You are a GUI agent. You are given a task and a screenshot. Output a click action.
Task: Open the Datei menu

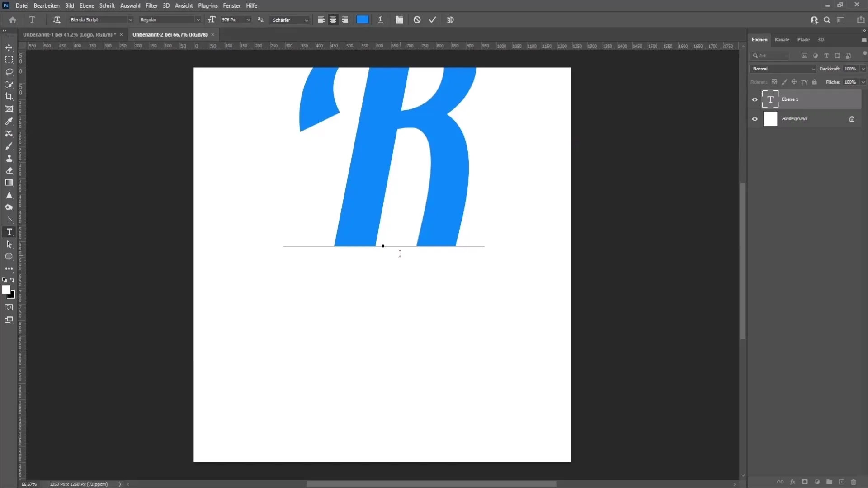coord(22,5)
